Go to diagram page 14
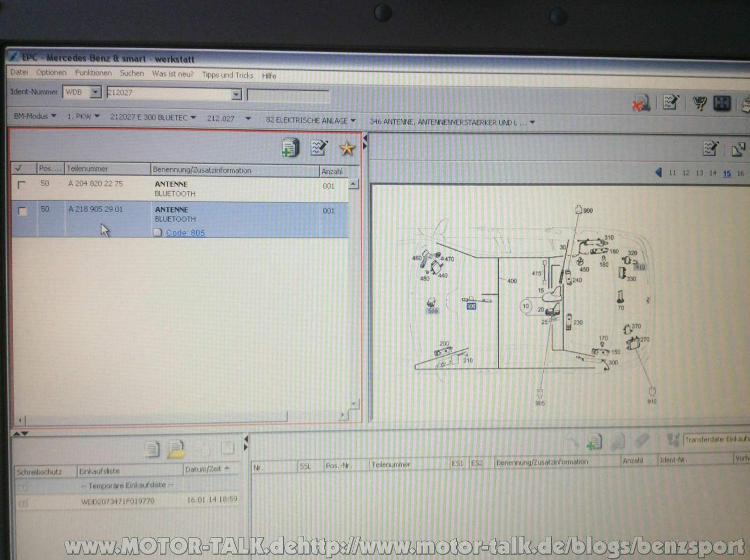The width and height of the screenshot is (750, 560). pyautogui.click(x=712, y=173)
